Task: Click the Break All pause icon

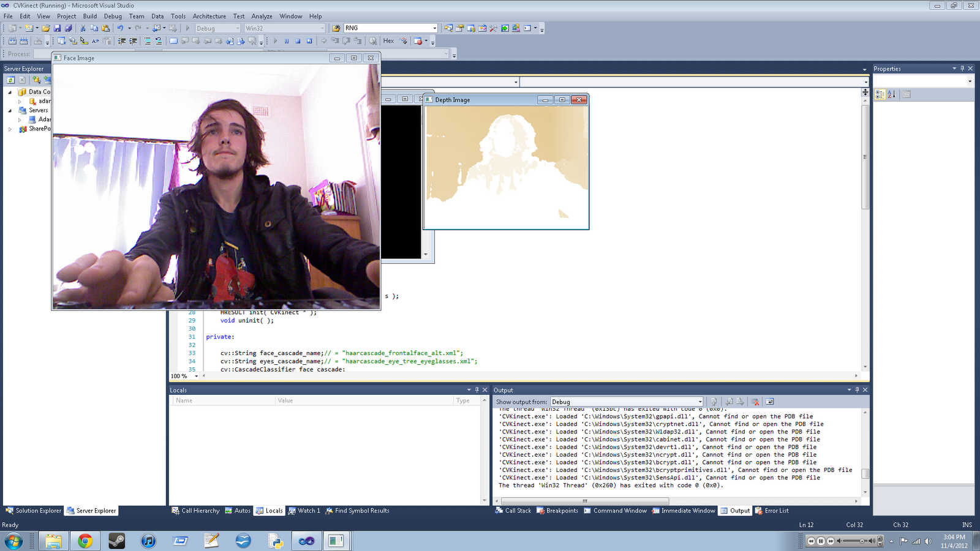Action: coord(287,41)
